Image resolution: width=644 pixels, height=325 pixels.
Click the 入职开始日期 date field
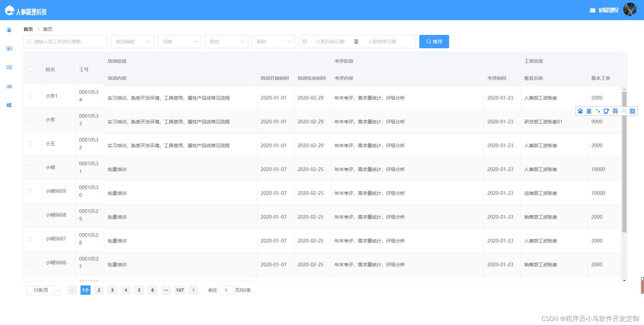coord(330,42)
